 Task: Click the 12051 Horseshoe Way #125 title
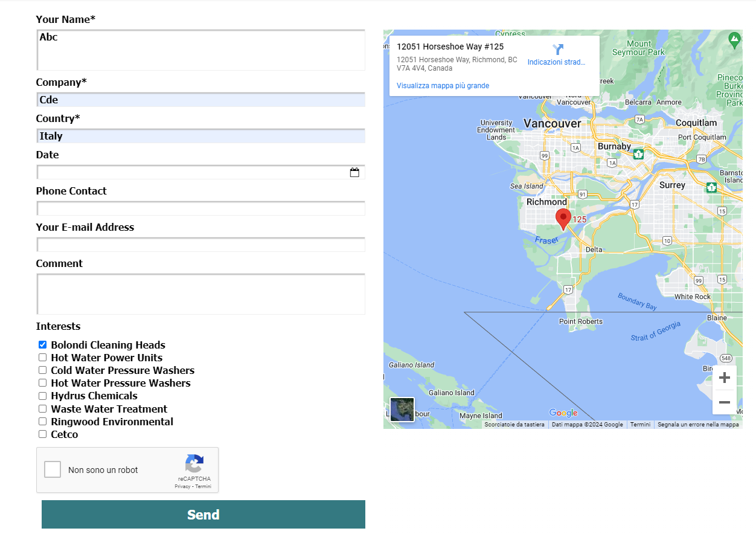[450, 47]
